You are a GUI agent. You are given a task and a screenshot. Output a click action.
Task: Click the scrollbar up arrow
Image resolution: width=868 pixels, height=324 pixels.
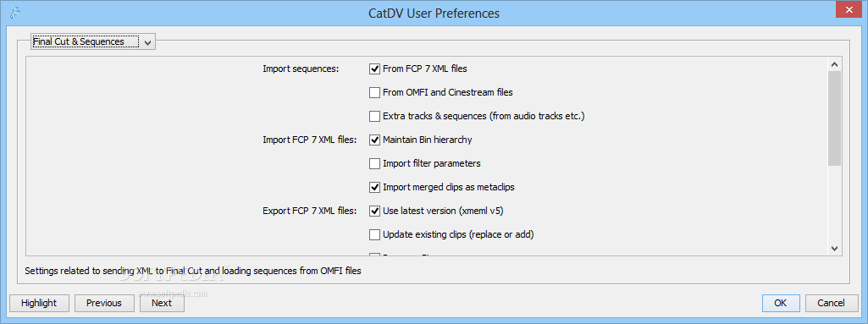point(834,64)
